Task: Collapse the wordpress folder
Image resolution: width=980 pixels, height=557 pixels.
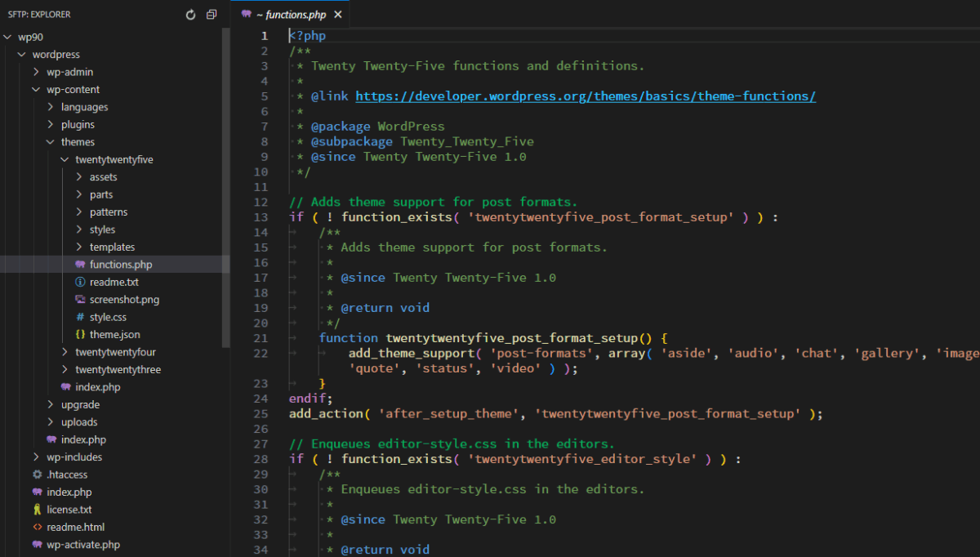Action: click(22, 55)
